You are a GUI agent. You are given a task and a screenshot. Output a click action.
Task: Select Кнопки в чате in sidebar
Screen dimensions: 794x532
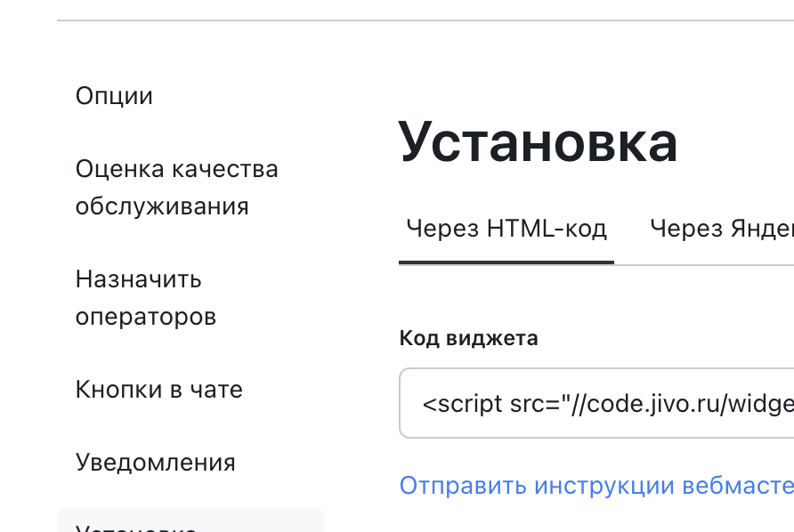(x=158, y=390)
